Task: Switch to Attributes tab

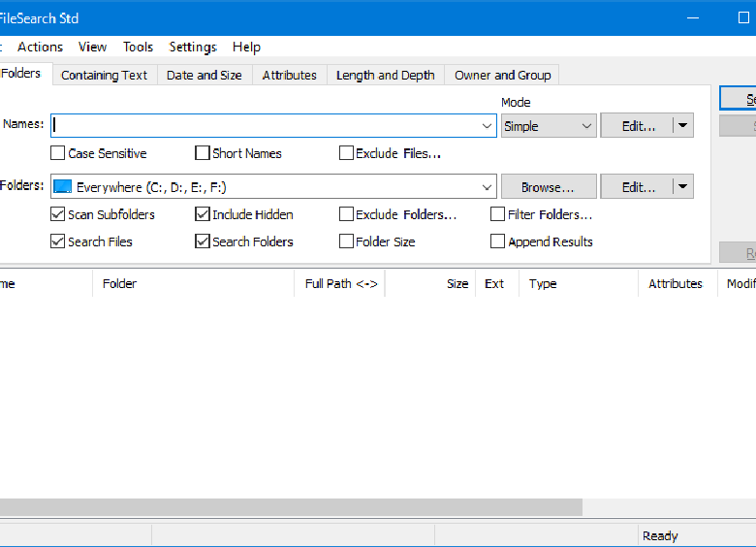Action: [x=289, y=76]
